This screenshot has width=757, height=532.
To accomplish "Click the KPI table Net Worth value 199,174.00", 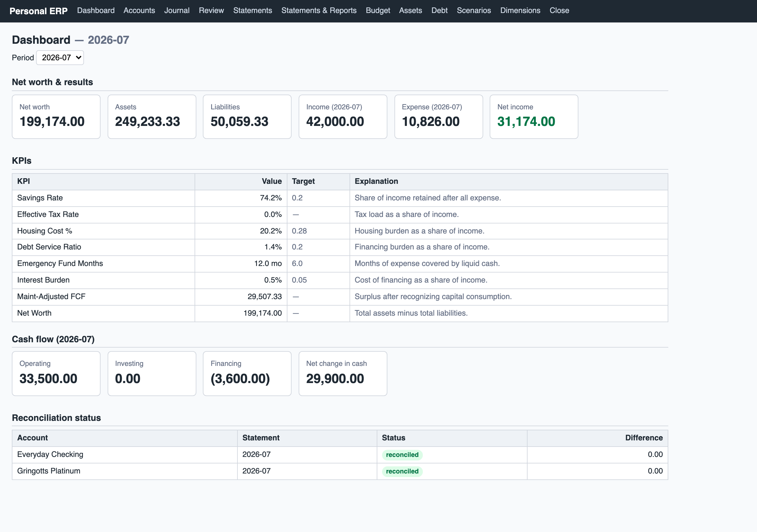I will point(263,313).
